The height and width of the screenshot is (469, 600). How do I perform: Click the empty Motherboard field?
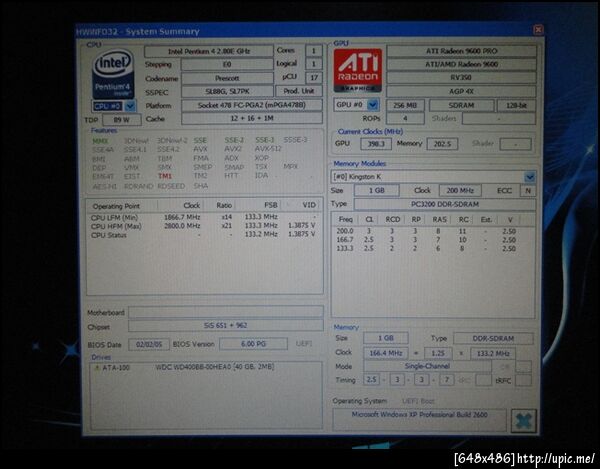point(226,312)
